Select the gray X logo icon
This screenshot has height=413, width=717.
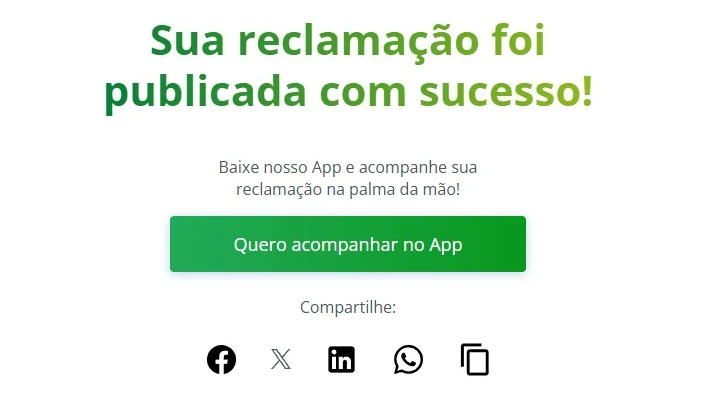[281, 359]
